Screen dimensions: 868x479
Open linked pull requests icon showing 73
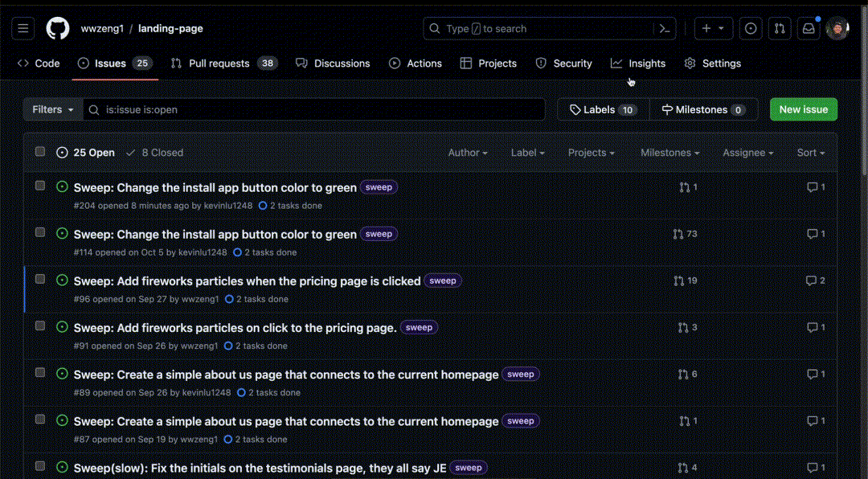click(685, 234)
